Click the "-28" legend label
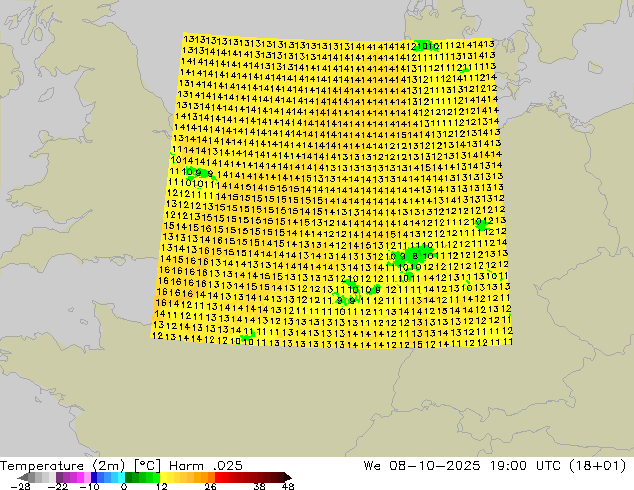 tap(20, 486)
